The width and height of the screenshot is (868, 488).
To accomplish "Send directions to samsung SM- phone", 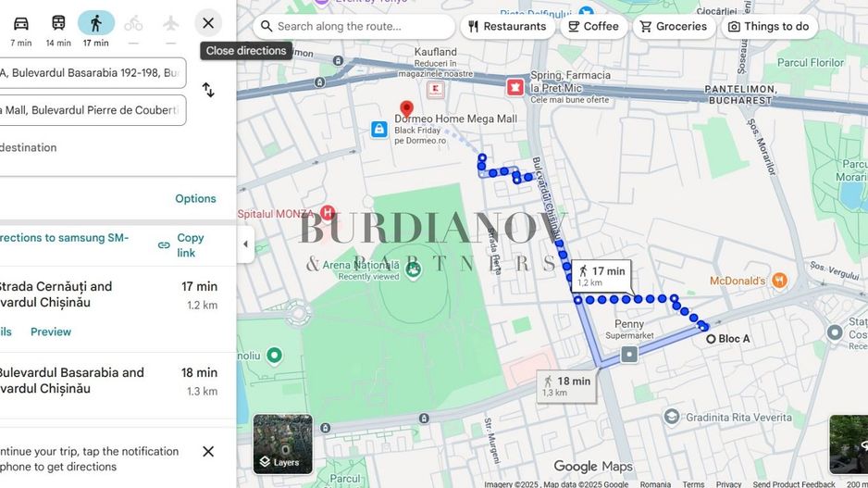I will click(x=64, y=238).
